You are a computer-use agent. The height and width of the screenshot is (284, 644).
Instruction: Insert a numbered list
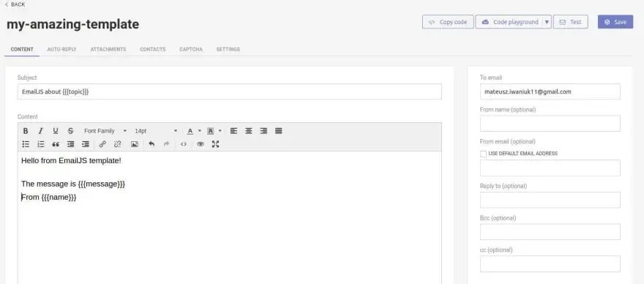point(41,144)
